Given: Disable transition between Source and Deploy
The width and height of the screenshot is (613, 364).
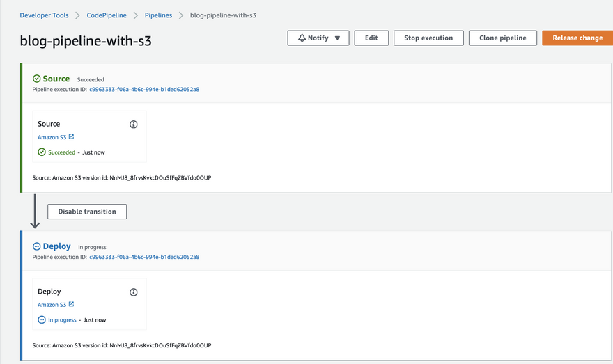Looking at the screenshot, I should pos(87,212).
